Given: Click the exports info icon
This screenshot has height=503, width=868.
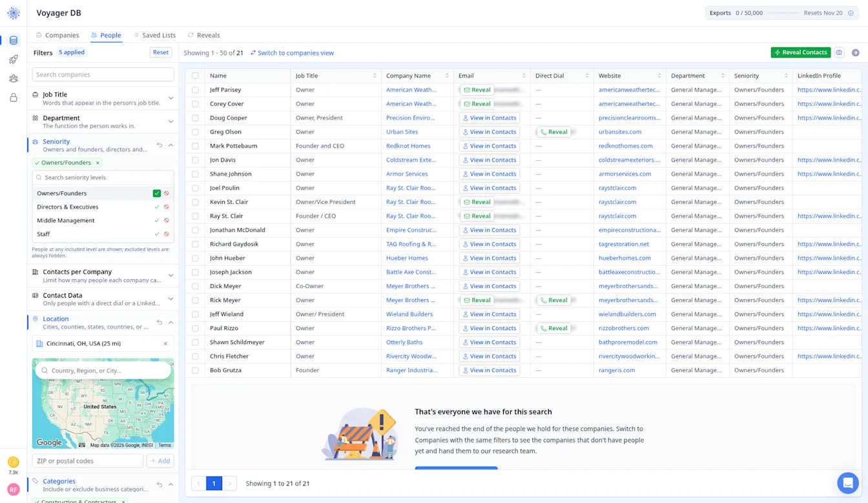Looking at the screenshot, I should click(x=851, y=13).
